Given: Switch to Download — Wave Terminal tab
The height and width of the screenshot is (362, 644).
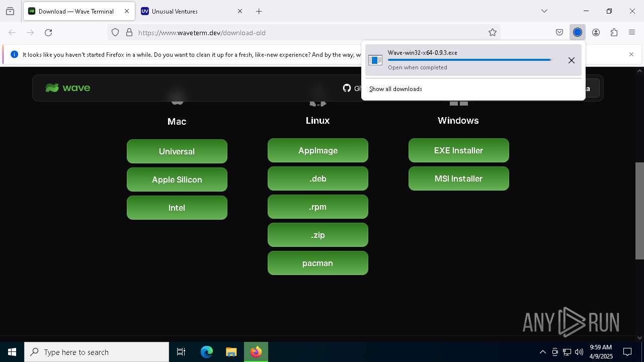Looking at the screenshot, I should tap(79, 11).
